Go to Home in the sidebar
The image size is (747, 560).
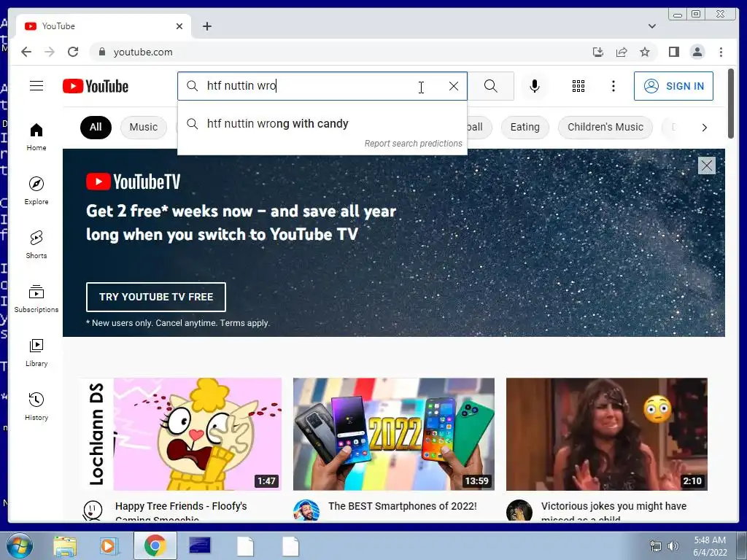36,137
